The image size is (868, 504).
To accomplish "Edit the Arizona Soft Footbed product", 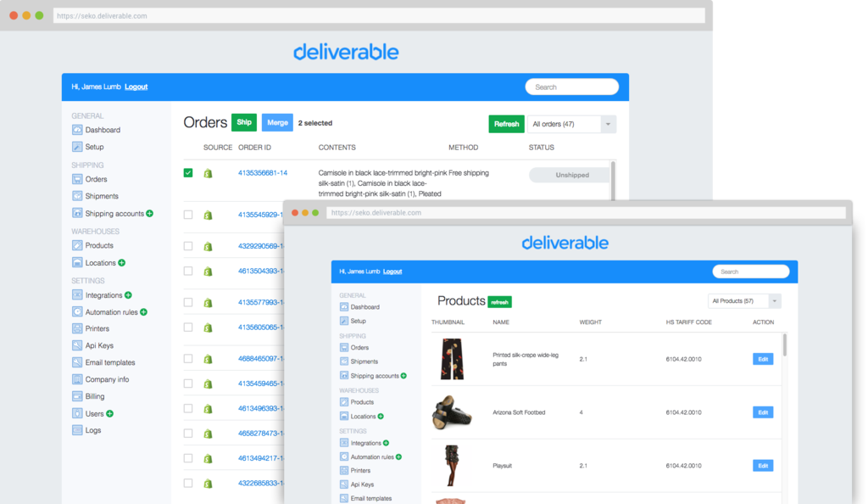I will point(763,412).
